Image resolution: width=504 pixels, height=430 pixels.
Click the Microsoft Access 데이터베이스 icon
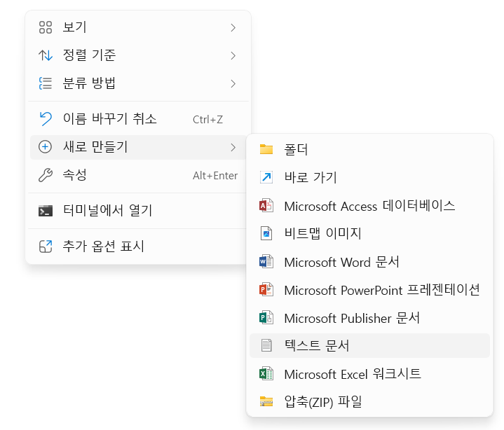(x=266, y=205)
